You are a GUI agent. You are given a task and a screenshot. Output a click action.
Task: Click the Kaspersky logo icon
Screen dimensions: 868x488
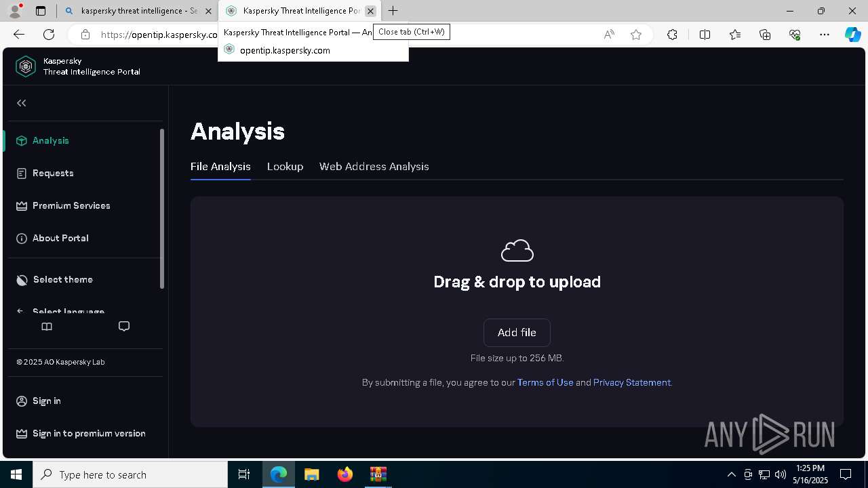click(26, 66)
